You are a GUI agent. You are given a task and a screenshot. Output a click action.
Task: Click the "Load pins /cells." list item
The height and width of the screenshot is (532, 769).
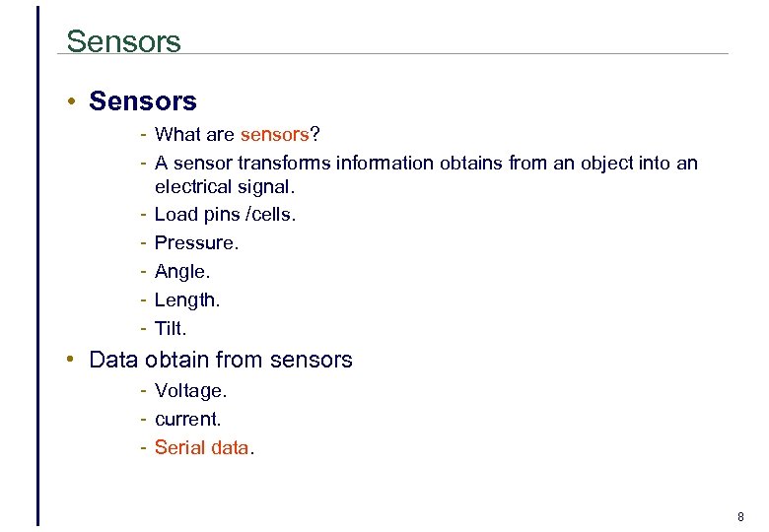[225, 214]
